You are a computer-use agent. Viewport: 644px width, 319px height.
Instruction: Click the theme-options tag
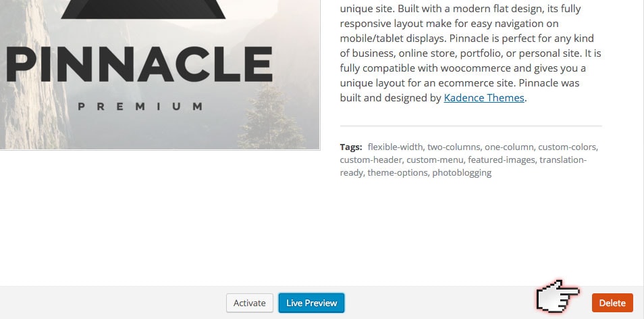pos(398,172)
